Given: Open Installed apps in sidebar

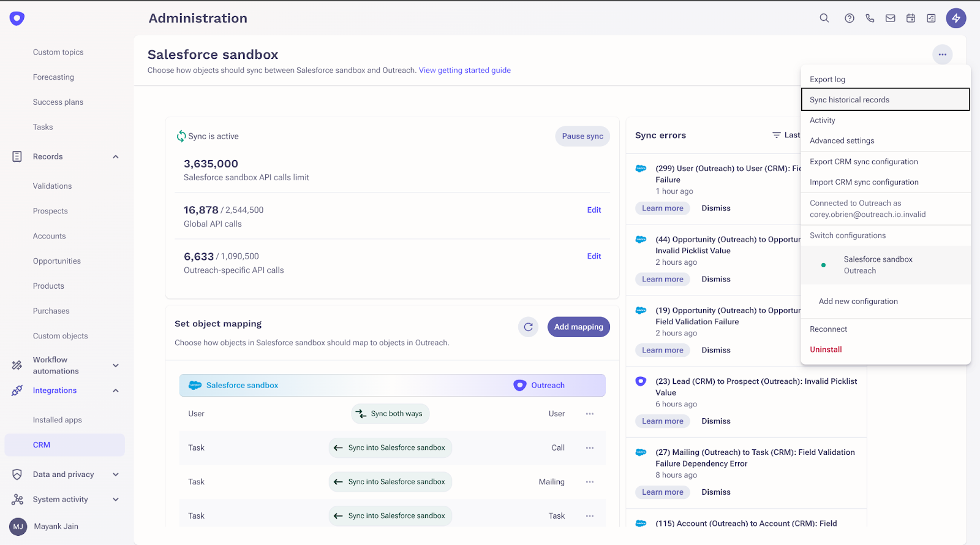Looking at the screenshot, I should click(x=58, y=420).
